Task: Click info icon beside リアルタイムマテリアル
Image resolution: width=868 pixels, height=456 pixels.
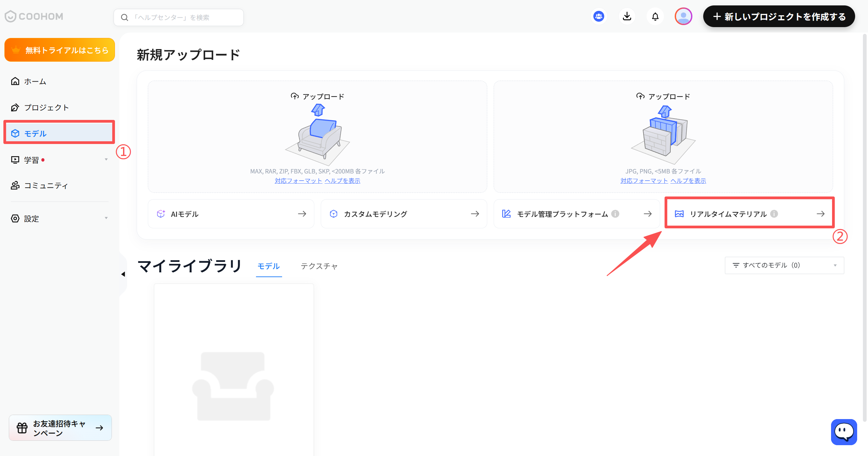Action: pyautogui.click(x=774, y=214)
